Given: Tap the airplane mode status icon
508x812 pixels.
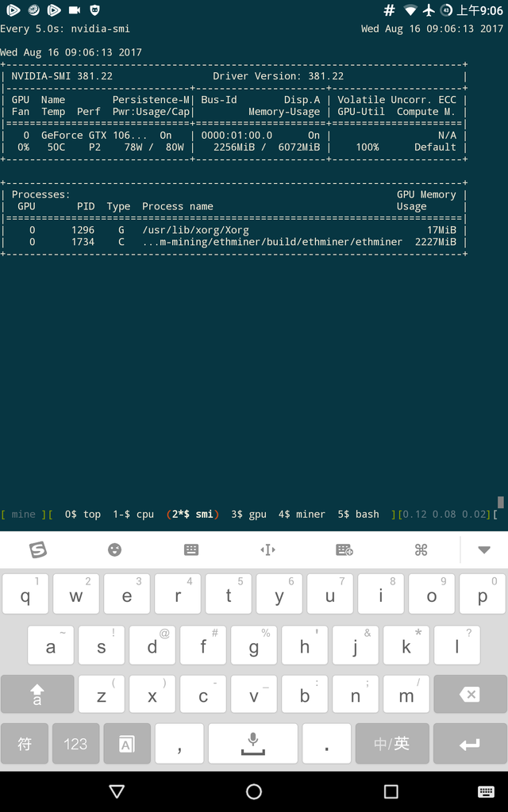Looking at the screenshot, I should pos(429,10).
